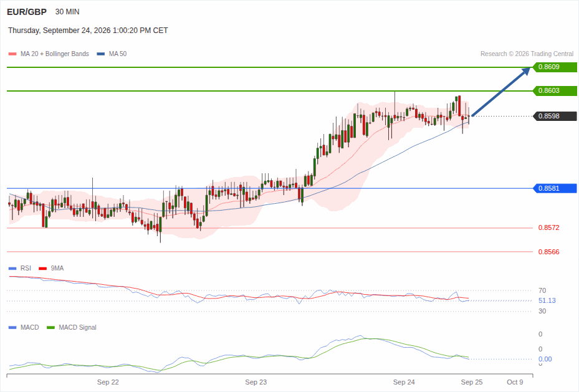The height and width of the screenshot is (392, 579).
Task: Click the Sep 22 date axis label
Action: pos(108,382)
